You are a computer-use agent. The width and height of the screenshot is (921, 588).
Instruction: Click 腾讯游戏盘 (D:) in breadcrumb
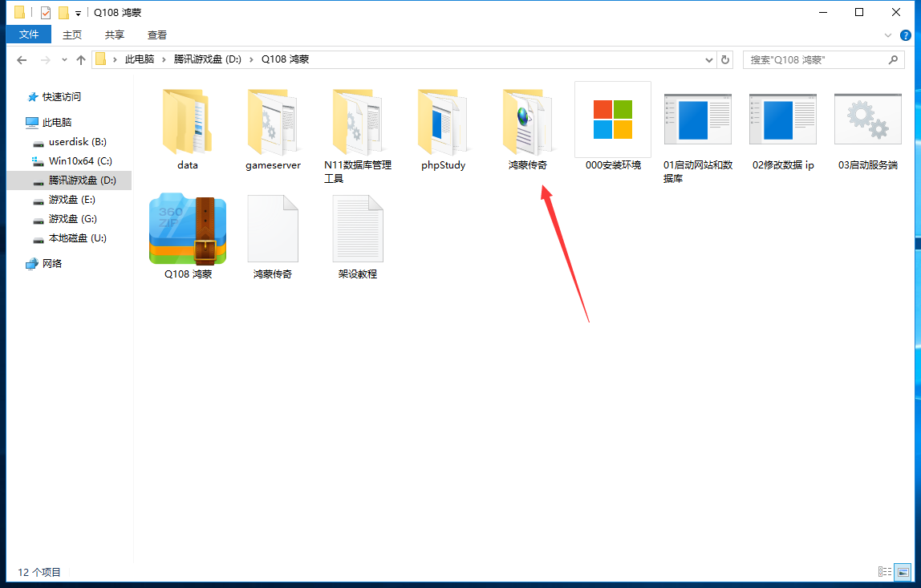pyautogui.click(x=207, y=59)
